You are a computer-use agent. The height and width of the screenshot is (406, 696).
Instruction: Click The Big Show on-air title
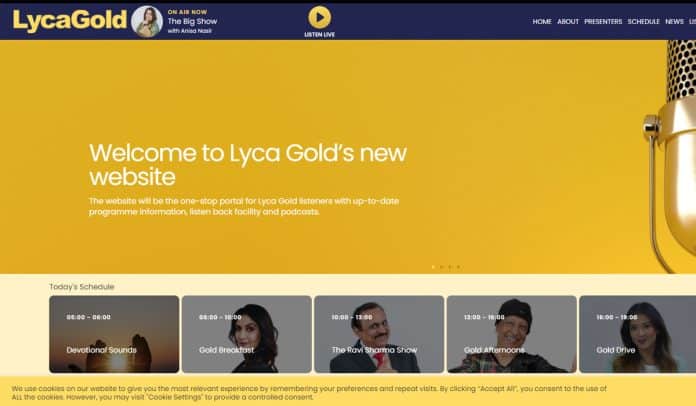(x=192, y=21)
